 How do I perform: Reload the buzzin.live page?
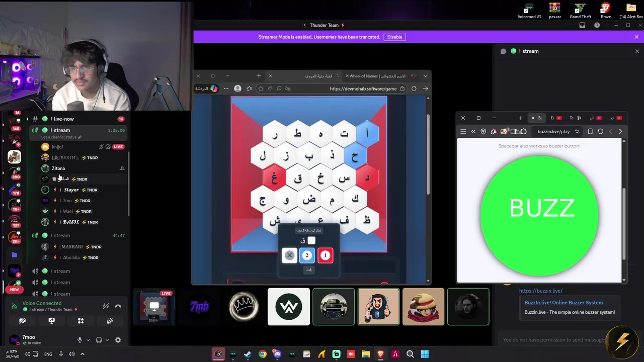click(600, 132)
